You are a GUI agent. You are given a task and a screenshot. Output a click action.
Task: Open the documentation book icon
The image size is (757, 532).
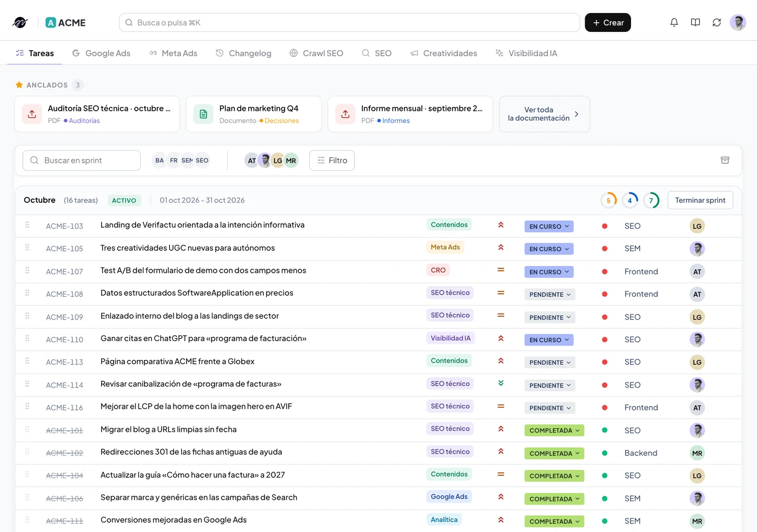click(x=695, y=23)
